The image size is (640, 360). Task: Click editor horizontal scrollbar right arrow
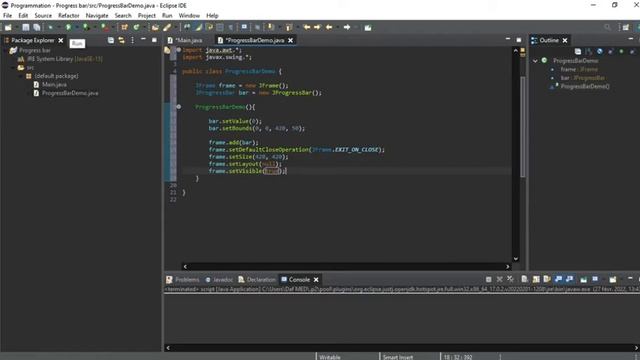click(x=508, y=267)
